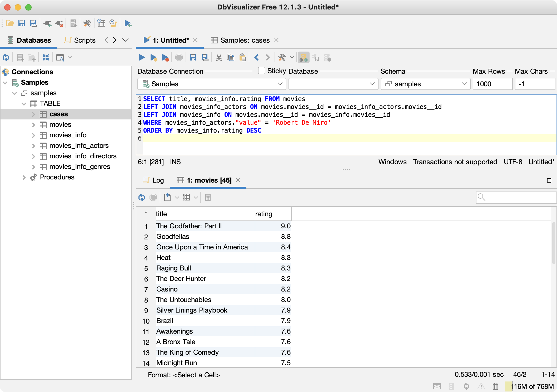Enable the Sticky Database checkbox
Viewport: 557px width, 392px height.
pyautogui.click(x=262, y=71)
